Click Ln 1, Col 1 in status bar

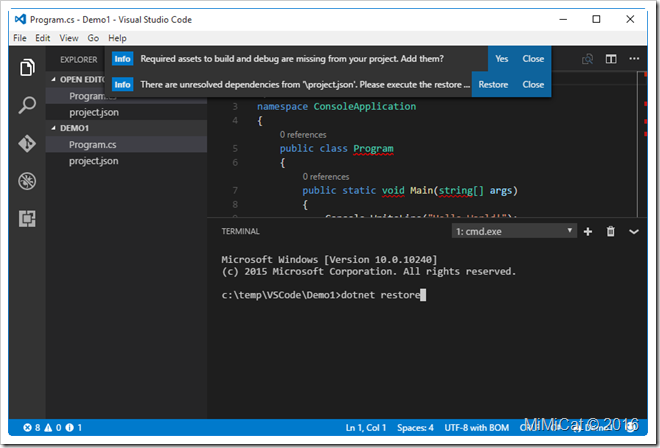pyautogui.click(x=366, y=428)
